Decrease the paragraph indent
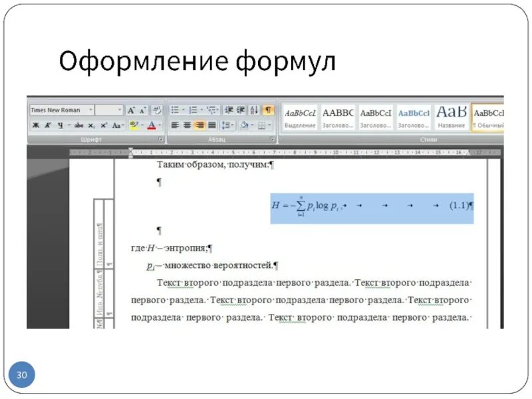This screenshot has width=532, height=399. click(229, 110)
